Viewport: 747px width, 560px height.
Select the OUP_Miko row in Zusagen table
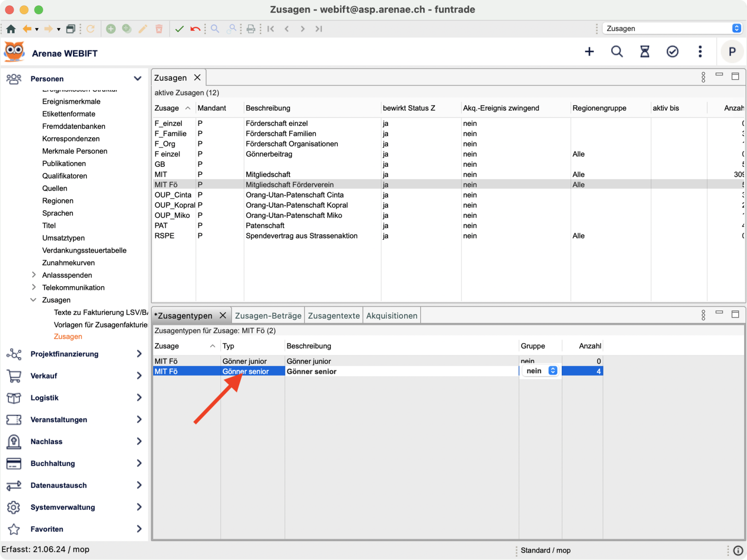172,216
